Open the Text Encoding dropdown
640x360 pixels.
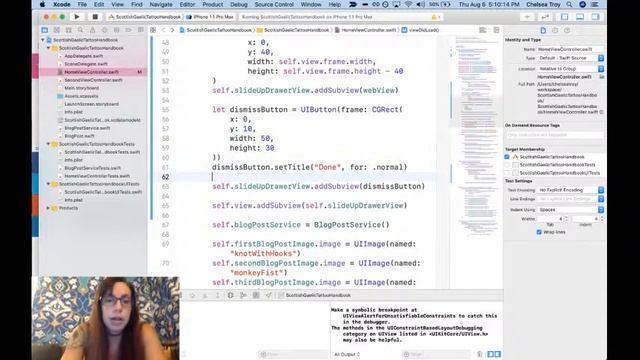tap(571, 190)
